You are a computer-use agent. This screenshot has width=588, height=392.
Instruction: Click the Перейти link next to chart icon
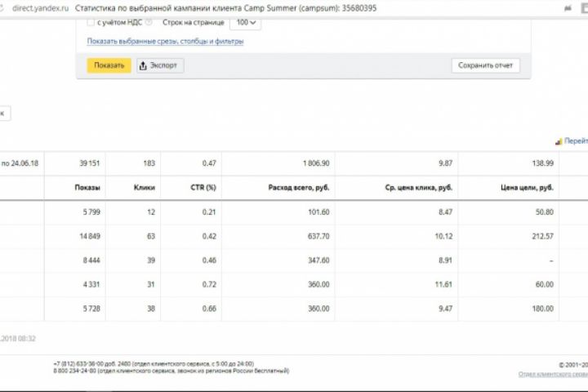(x=576, y=141)
